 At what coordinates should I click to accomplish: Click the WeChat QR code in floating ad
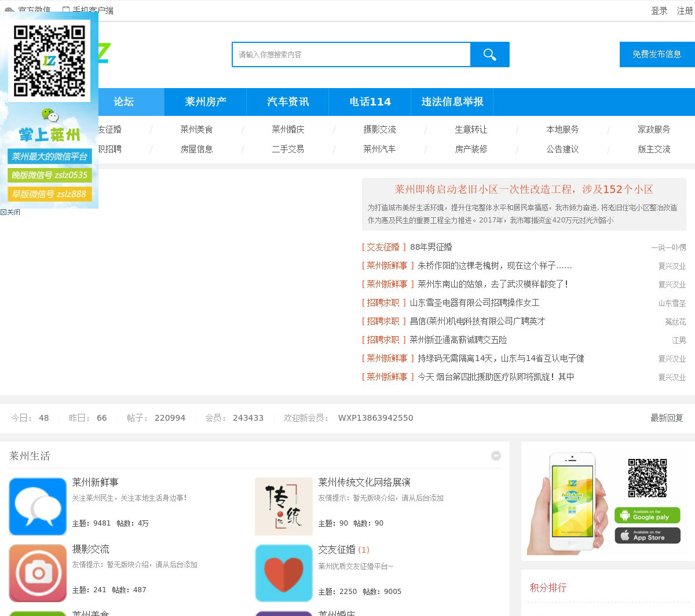49,61
